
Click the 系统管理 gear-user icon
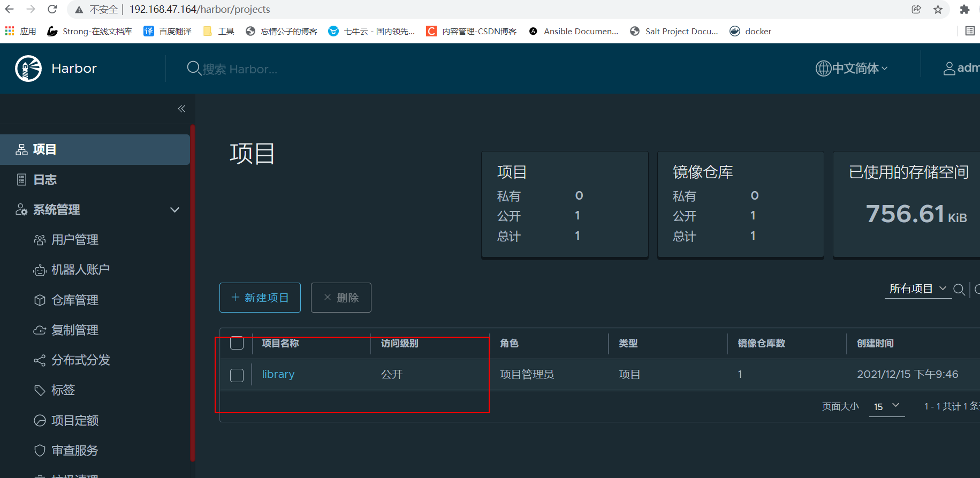click(21, 210)
